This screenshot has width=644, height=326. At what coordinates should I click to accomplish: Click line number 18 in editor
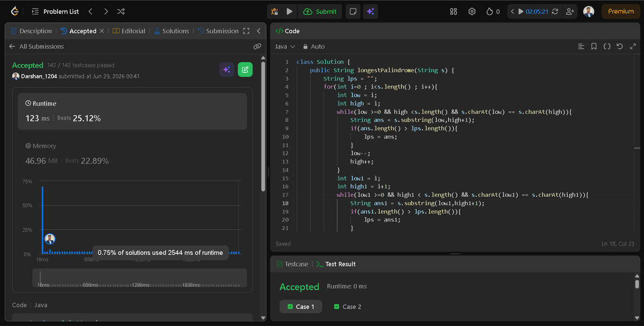[x=286, y=203]
